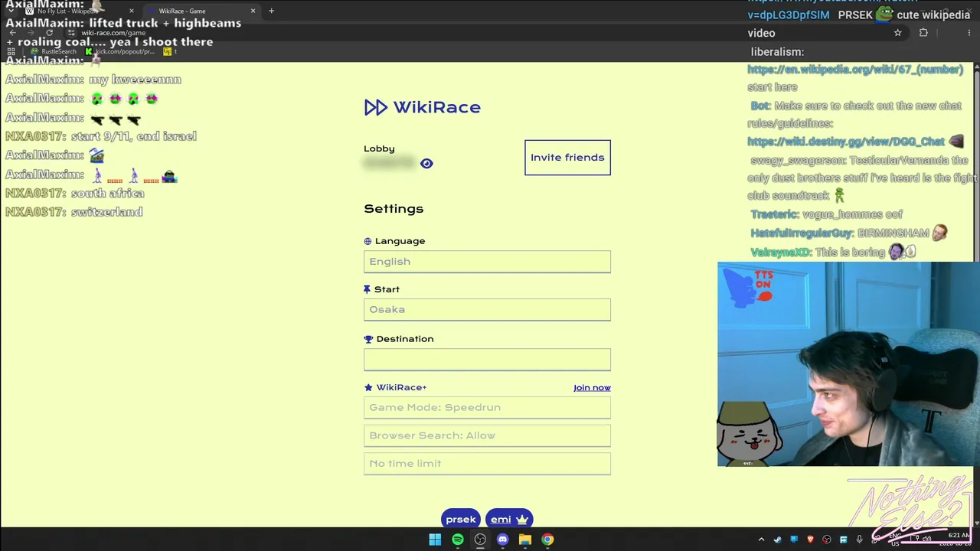Screen dimensions: 980x551
Task: Open the RustleSearch bookmark
Action: click(54, 51)
